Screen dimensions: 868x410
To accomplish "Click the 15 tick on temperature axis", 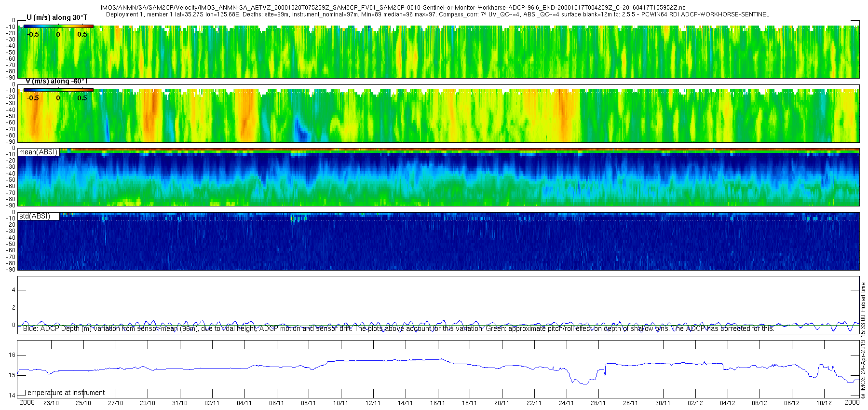I will point(12,375).
